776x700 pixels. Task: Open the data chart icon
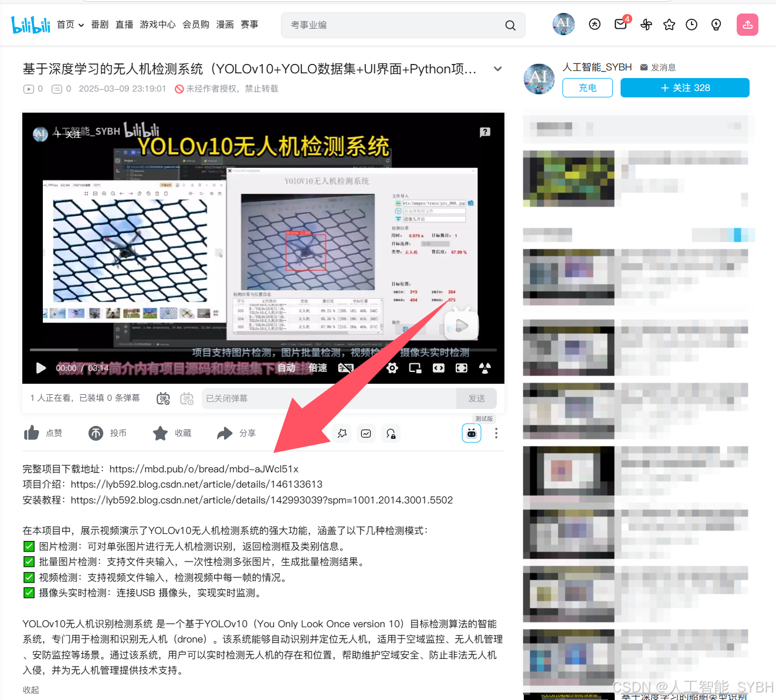pos(366,434)
